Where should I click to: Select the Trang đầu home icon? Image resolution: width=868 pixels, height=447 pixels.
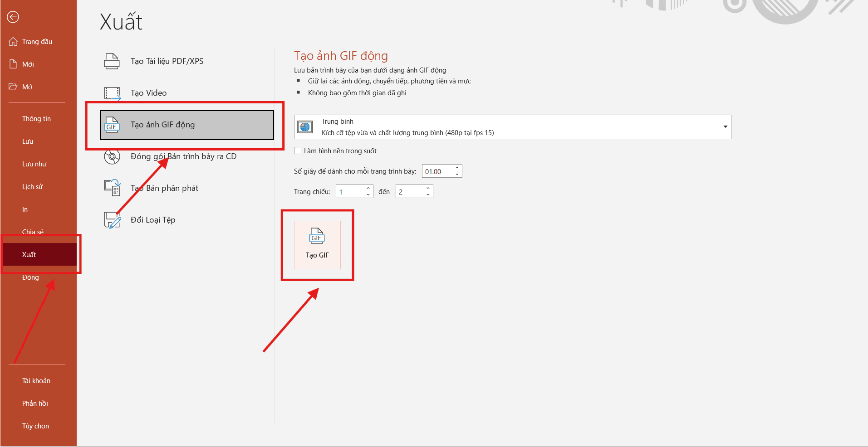[x=14, y=41]
